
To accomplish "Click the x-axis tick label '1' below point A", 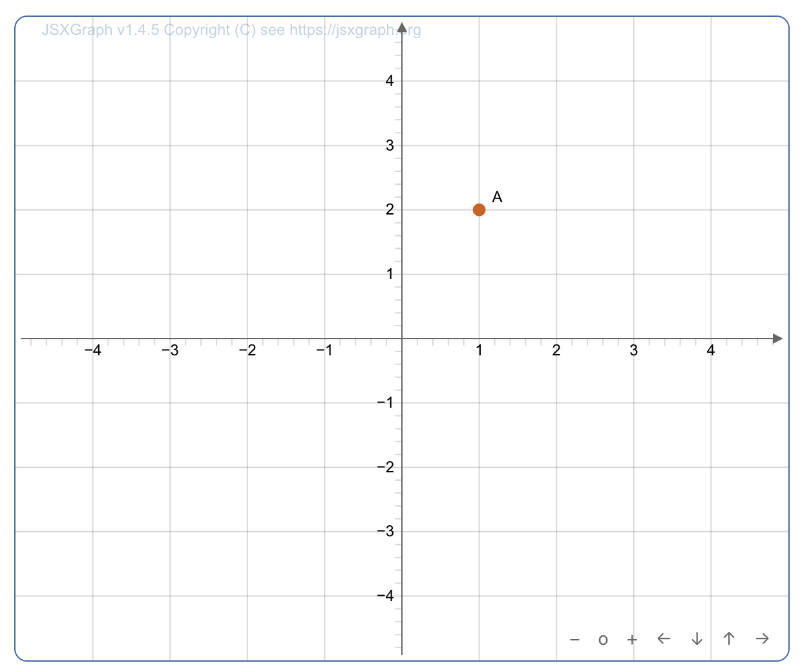I will pos(479,351).
